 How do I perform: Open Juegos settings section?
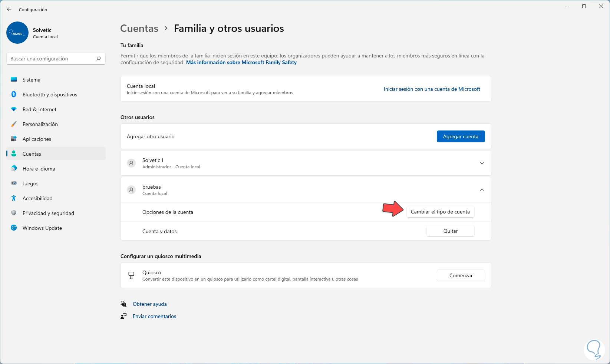pyautogui.click(x=30, y=183)
